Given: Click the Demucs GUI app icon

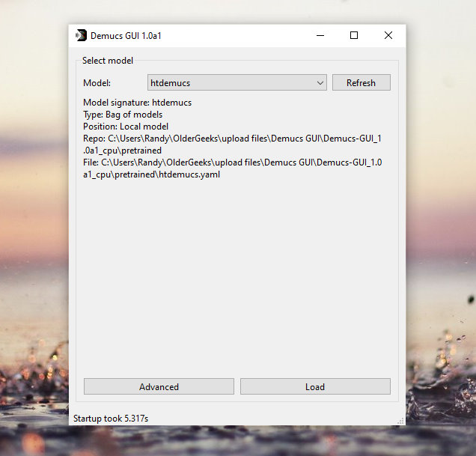Looking at the screenshot, I should click(81, 35).
